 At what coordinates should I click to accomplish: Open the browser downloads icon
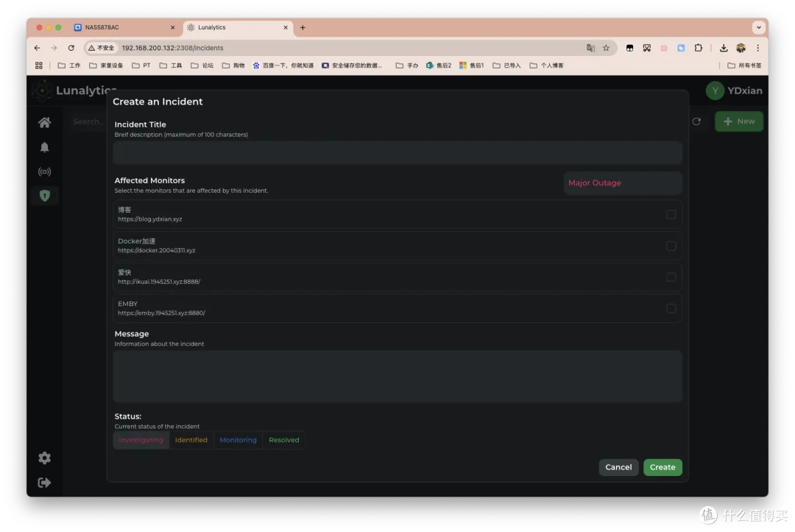click(724, 48)
